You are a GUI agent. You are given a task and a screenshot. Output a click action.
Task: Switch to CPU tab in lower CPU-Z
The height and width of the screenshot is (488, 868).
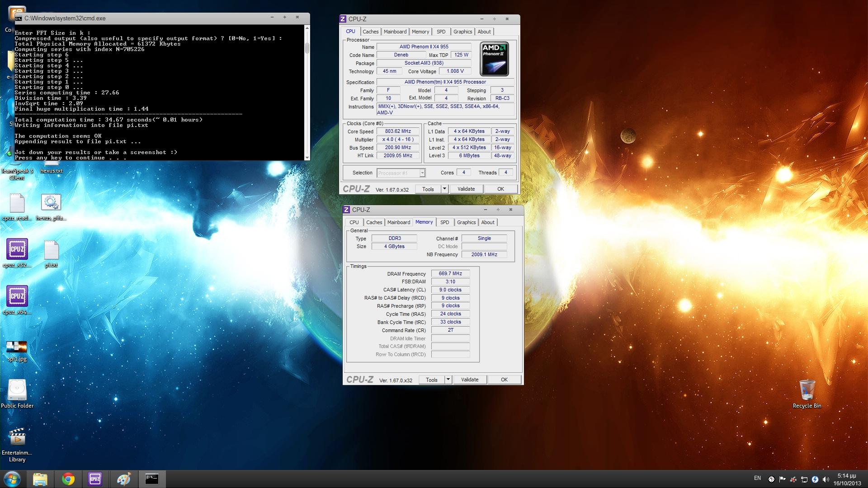pyautogui.click(x=354, y=222)
